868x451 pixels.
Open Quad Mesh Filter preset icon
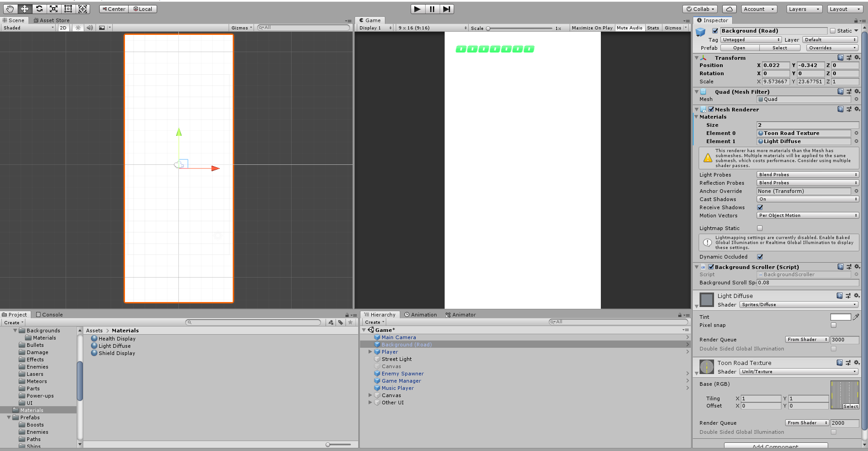point(849,91)
